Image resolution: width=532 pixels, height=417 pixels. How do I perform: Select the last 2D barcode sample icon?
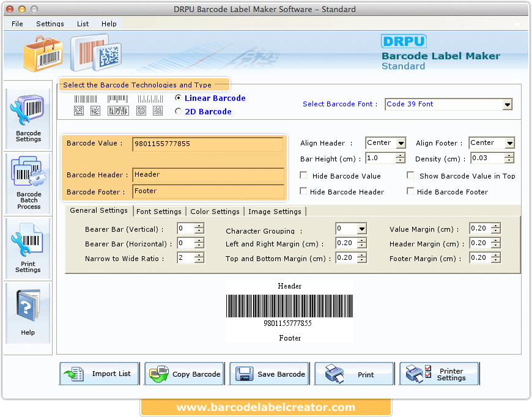point(158,111)
